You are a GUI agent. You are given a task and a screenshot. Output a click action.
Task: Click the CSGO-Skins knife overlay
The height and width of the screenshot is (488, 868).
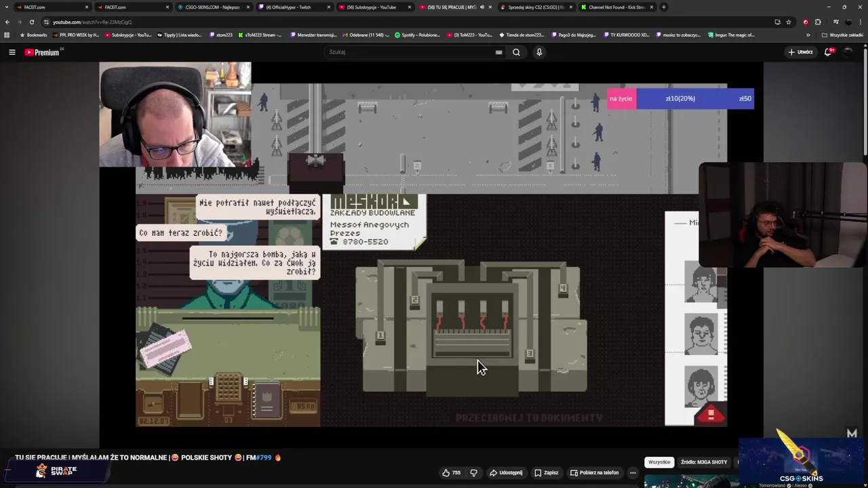(800, 460)
